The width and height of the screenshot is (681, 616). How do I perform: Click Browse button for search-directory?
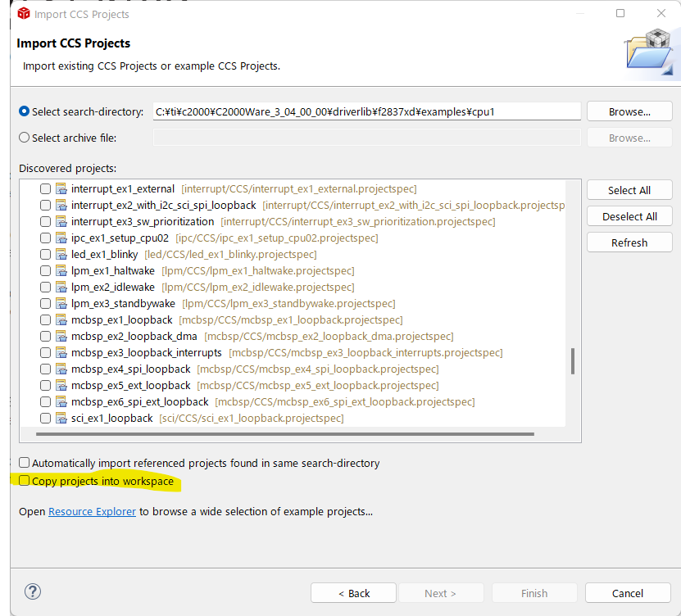coord(629,111)
